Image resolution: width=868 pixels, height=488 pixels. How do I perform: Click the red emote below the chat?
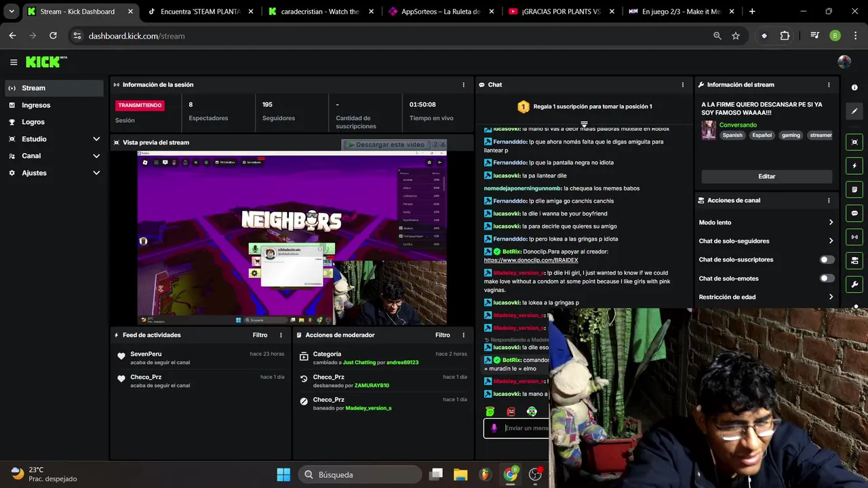(511, 411)
